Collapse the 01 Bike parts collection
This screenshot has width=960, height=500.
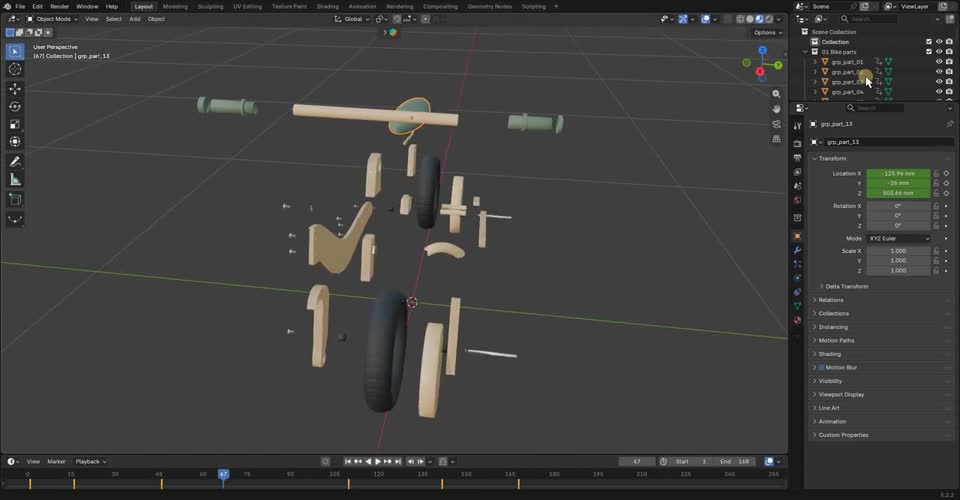pos(805,52)
